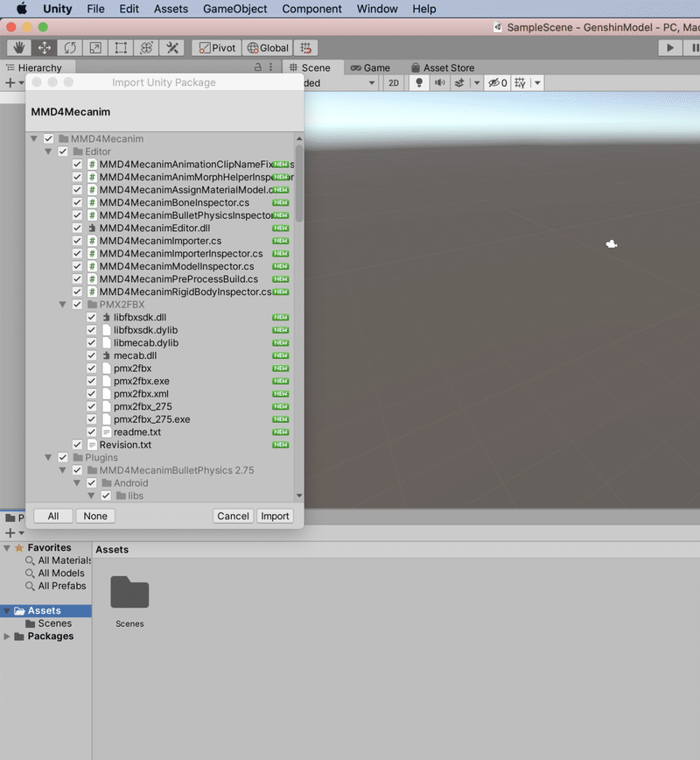Toggle 2D scene view mode
This screenshot has height=760, width=700.
click(x=394, y=83)
